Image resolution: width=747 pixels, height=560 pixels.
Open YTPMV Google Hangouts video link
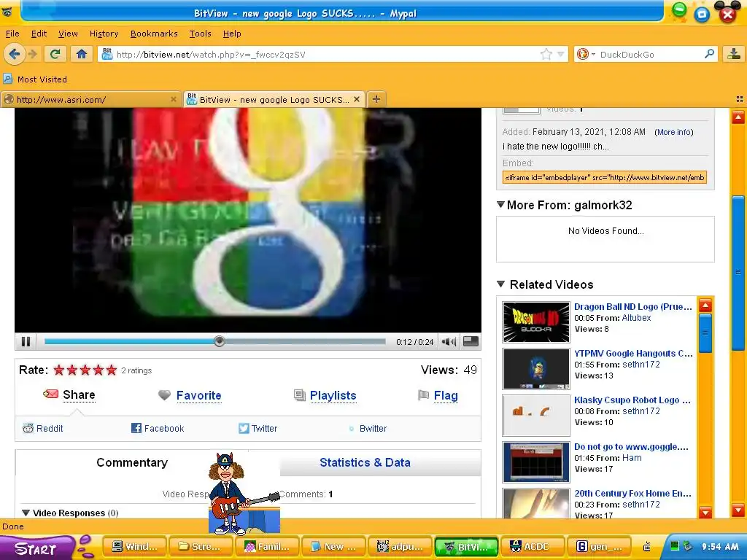click(632, 354)
